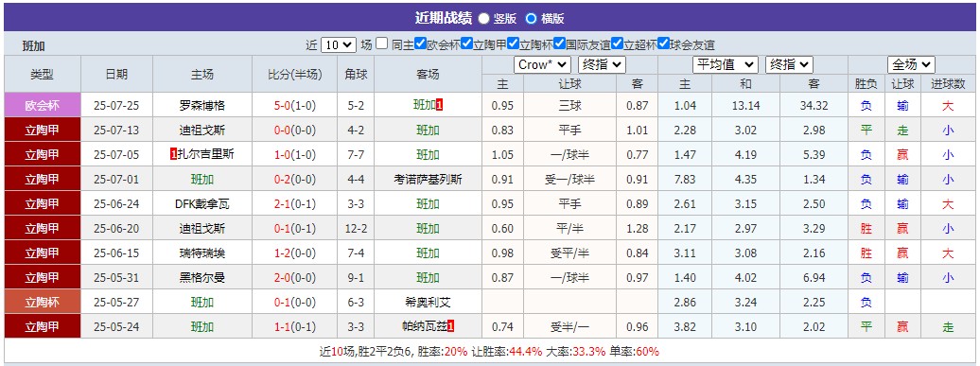Open the 终指 dropdown beside 平均值

[789, 64]
